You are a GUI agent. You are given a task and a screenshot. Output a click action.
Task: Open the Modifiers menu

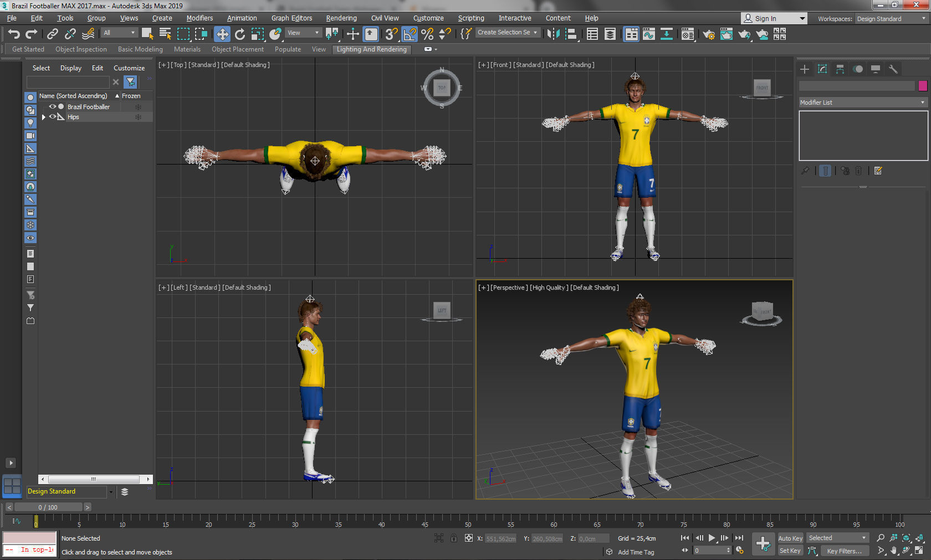click(x=199, y=18)
